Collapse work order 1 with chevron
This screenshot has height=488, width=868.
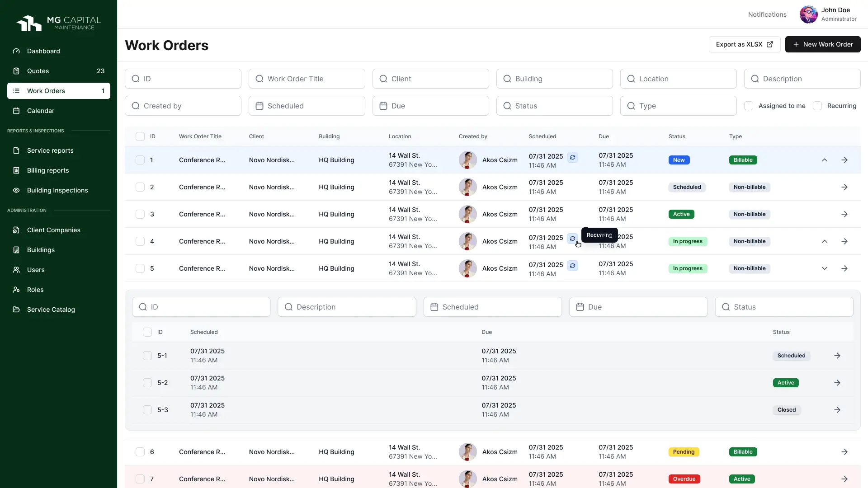[x=824, y=160]
